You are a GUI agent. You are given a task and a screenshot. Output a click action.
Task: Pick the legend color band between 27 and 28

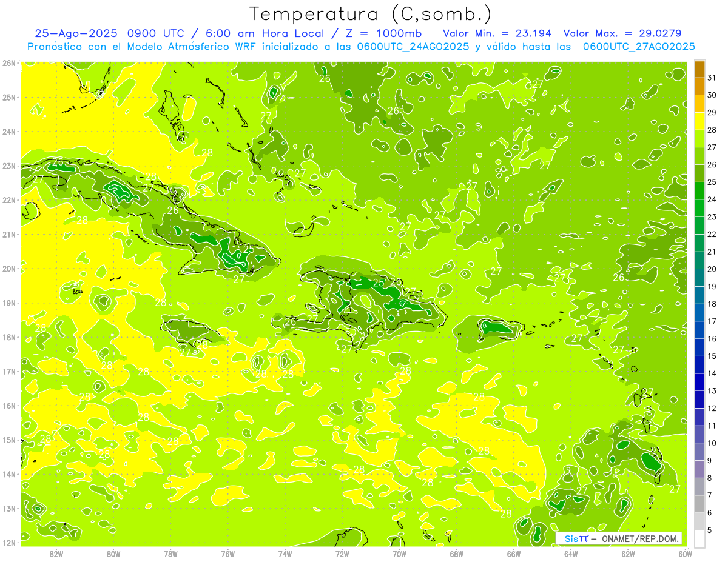click(699, 139)
